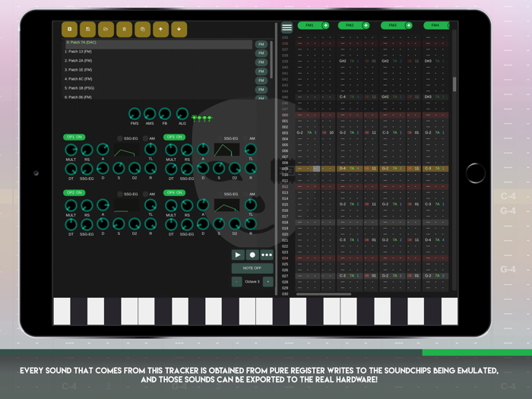532x399 pixels.
Task: Click the plus icon on the FM2 channel
Action: [366, 25]
